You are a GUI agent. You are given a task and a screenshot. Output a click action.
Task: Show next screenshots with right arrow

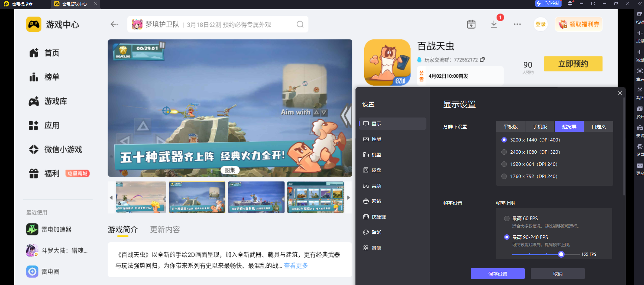[x=348, y=198]
